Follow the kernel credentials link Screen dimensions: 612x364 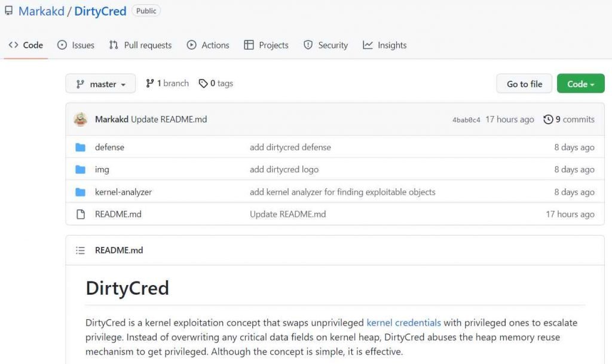[x=403, y=323]
